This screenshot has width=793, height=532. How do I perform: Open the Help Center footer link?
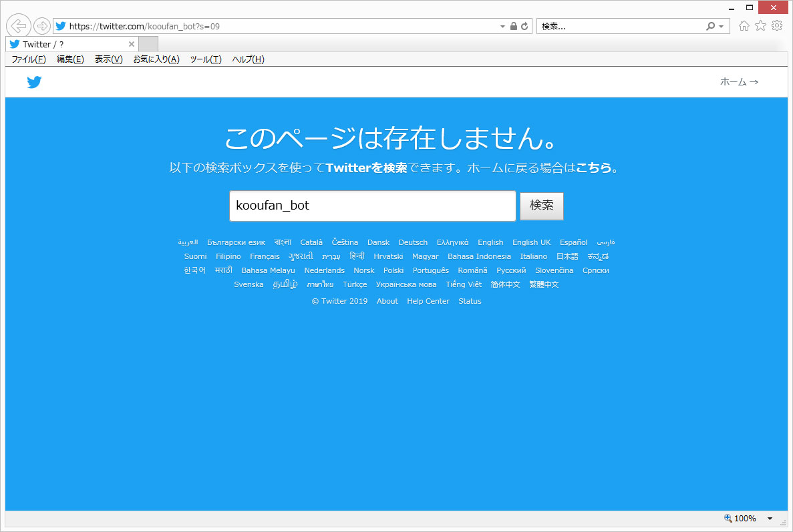point(428,301)
